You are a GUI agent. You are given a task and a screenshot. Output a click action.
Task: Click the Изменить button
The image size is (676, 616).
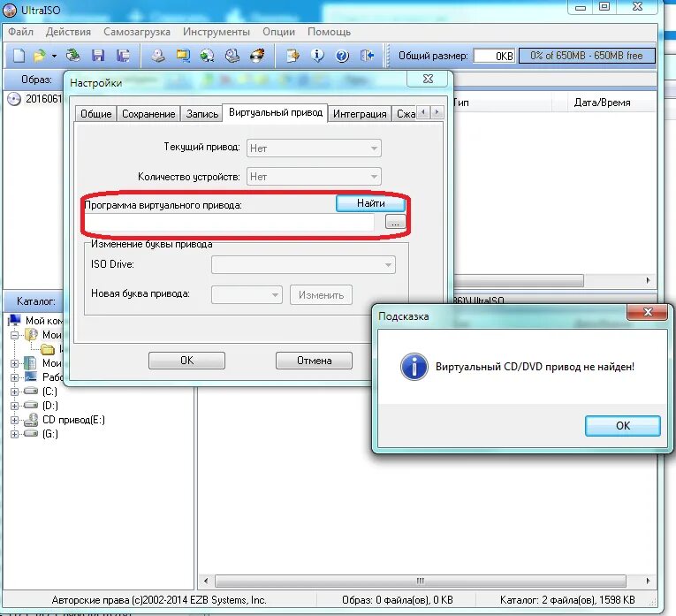pos(321,295)
